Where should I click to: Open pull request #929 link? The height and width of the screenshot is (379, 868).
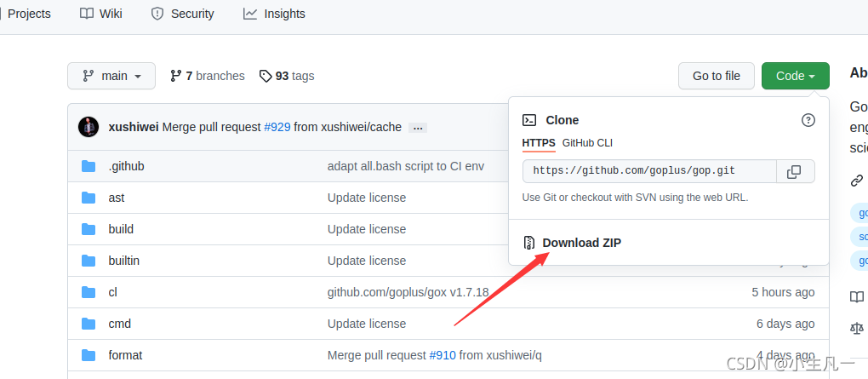click(277, 127)
